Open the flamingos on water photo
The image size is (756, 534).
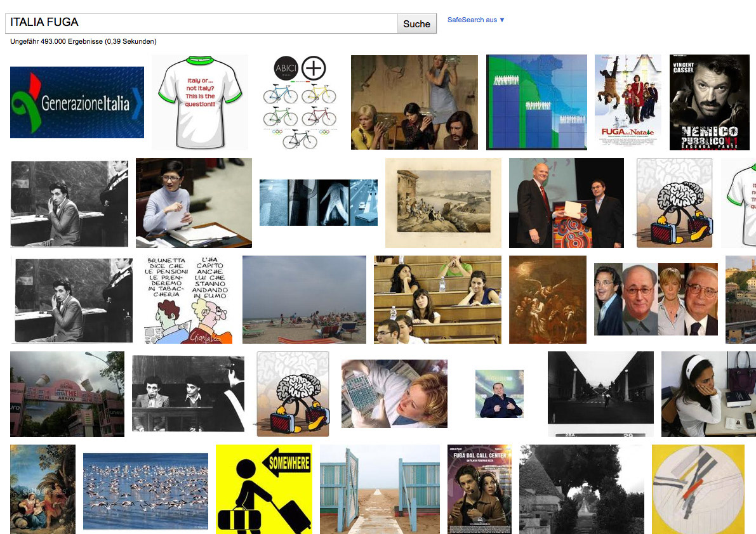[145, 491]
